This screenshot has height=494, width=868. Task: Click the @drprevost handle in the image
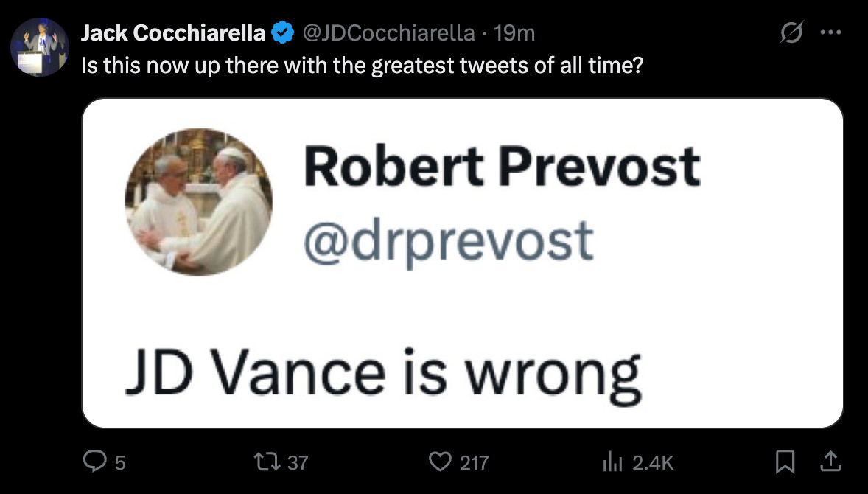tap(449, 241)
